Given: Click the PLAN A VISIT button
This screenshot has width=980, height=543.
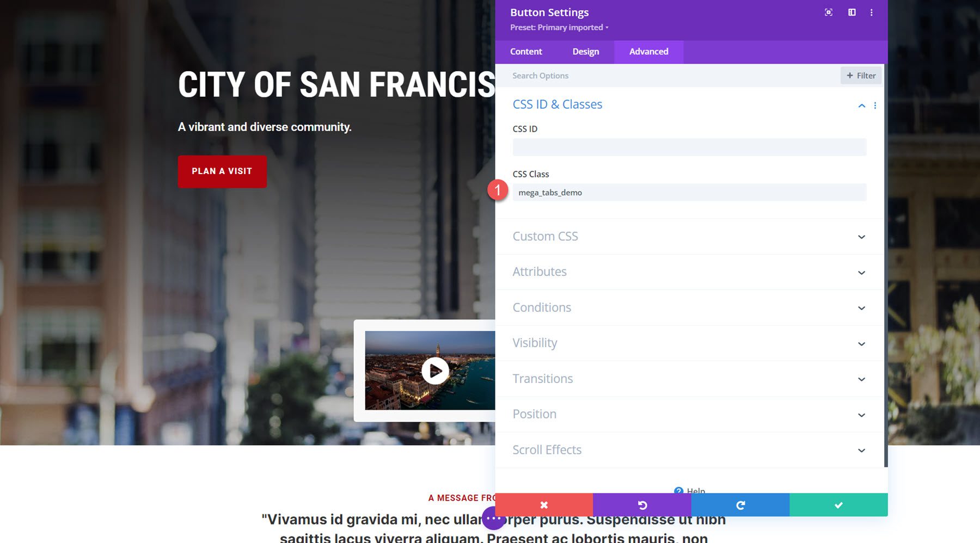Looking at the screenshot, I should 222,171.
